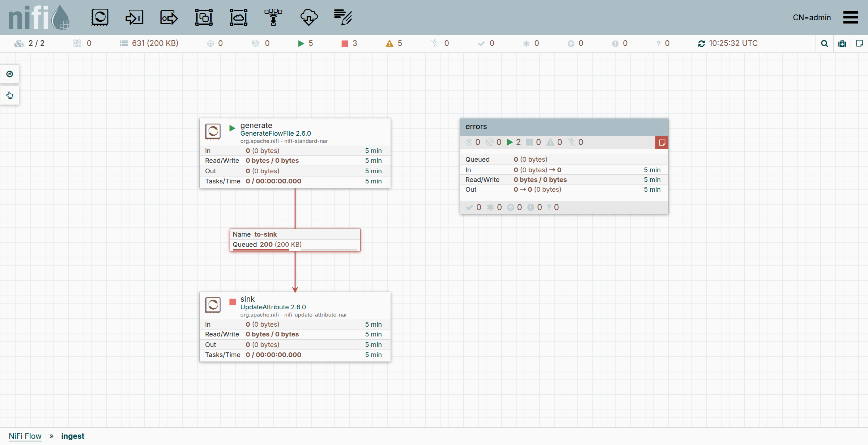The image size is (868, 445).
Task: Click the ingest breadcrumb
Action: tap(73, 436)
